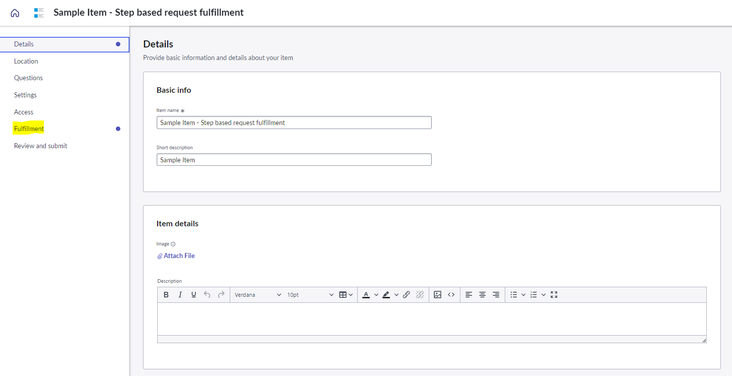
Task: Insert a numbered list
Action: (x=534, y=295)
